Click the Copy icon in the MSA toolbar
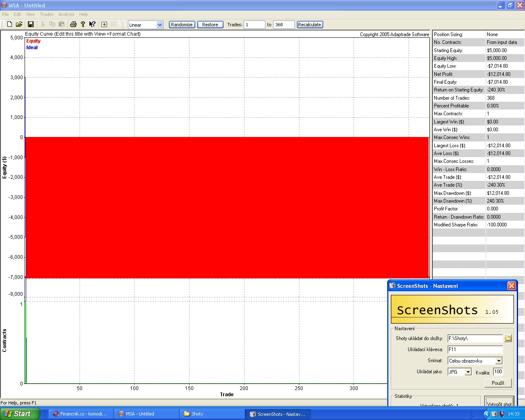Screen dimensions: 525x420 [52, 25]
